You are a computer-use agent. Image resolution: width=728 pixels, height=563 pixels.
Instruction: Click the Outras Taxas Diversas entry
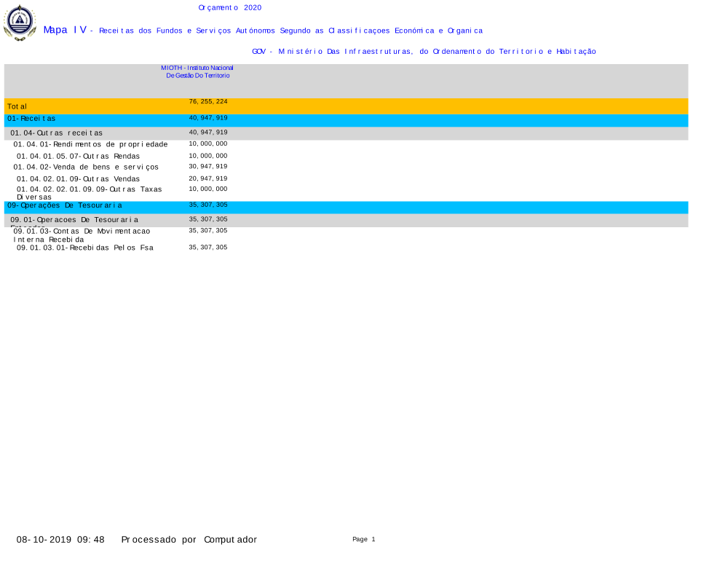pos(89,192)
